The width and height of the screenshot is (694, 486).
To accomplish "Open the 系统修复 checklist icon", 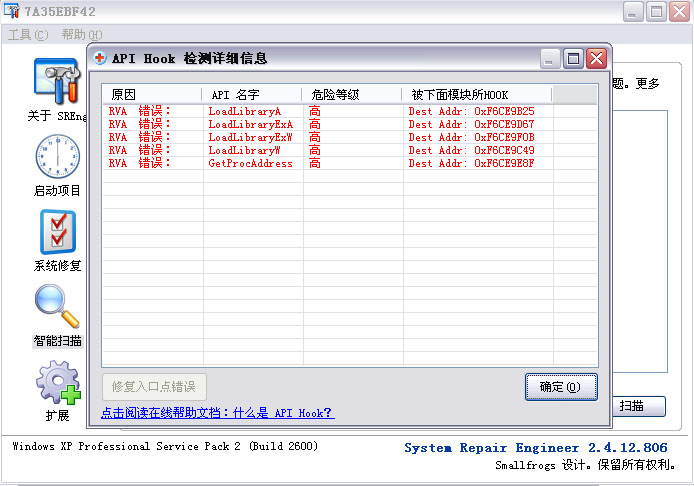I will [x=58, y=232].
